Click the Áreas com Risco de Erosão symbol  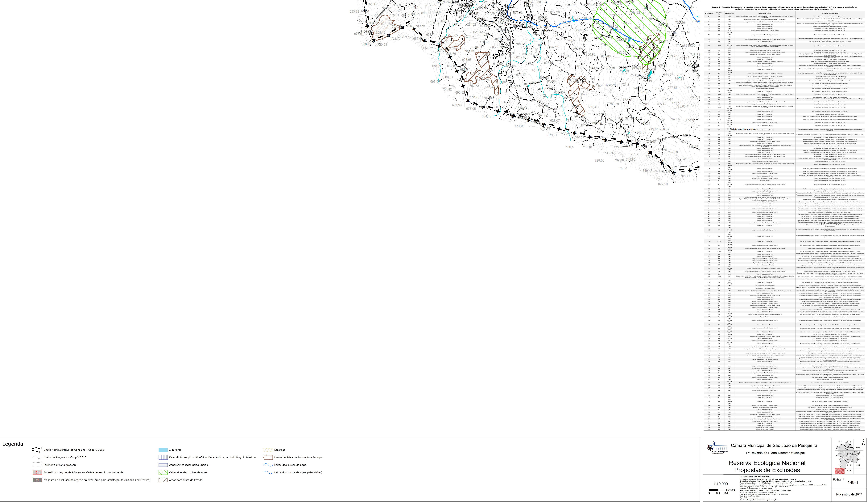click(163, 480)
